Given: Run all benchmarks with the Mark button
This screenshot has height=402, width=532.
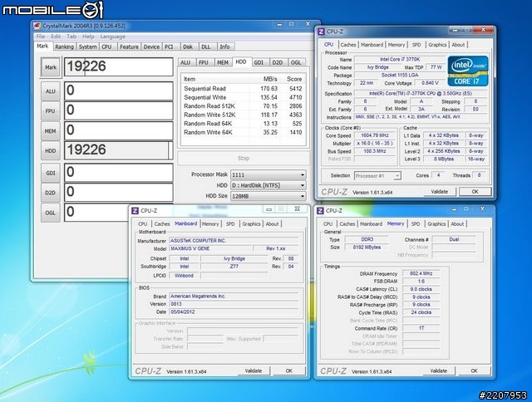Looking at the screenshot, I should coord(51,67).
